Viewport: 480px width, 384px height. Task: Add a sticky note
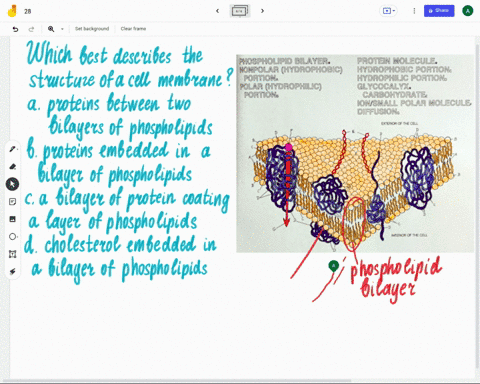click(x=13, y=202)
